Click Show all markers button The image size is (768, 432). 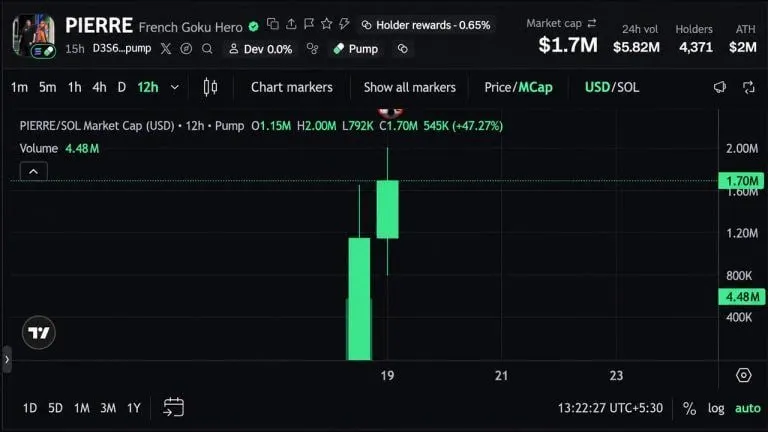[409, 87]
